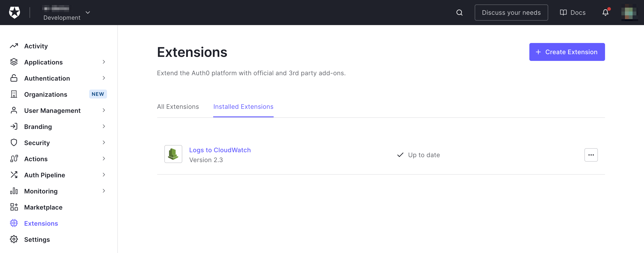The width and height of the screenshot is (644, 253).
Task: Click the Settings gear icon in sidebar
Action: coord(14,239)
